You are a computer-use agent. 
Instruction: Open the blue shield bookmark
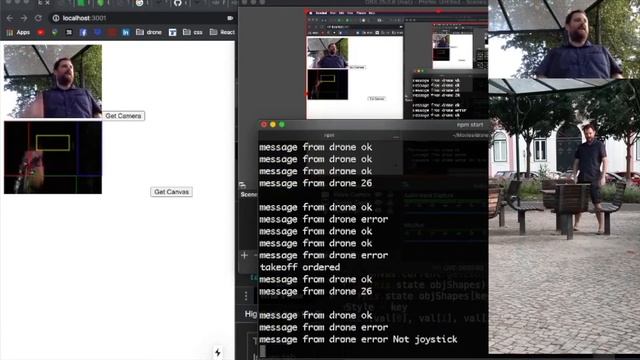[x=98, y=32]
